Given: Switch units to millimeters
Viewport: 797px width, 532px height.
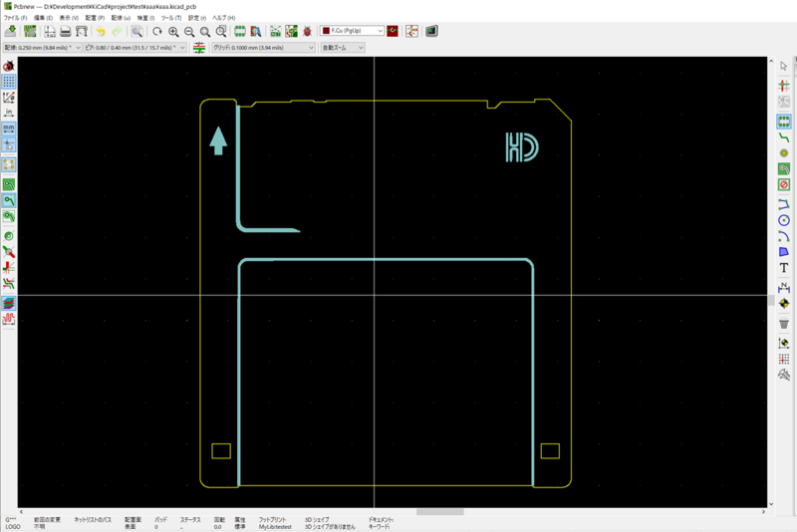Looking at the screenshot, I should [x=9, y=129].
